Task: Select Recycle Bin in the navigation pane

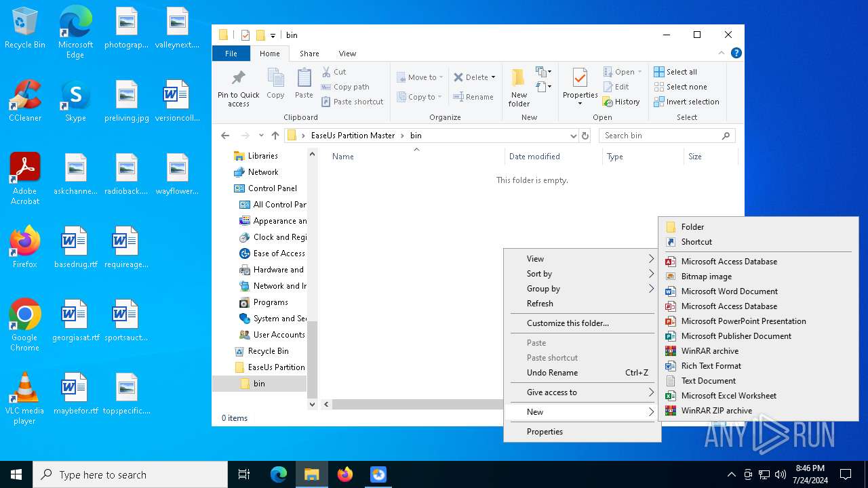Action: point(268,351)
